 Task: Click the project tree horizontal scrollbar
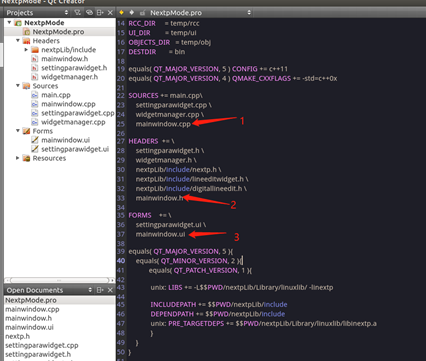point(59,280)
